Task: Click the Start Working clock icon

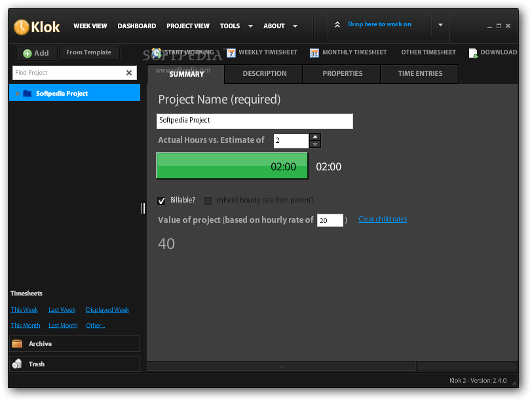Action: [157, 53]
